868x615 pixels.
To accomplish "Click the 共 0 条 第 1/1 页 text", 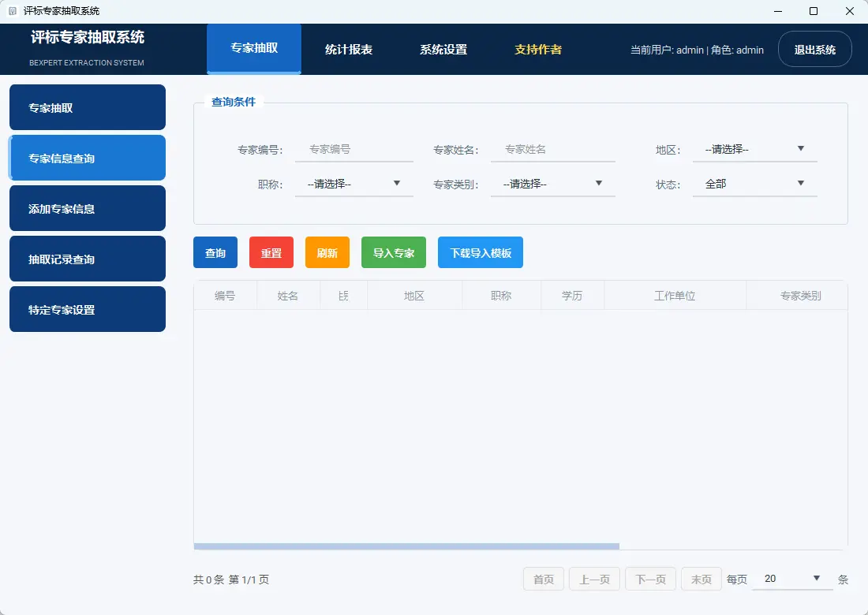I will [231, 580].
